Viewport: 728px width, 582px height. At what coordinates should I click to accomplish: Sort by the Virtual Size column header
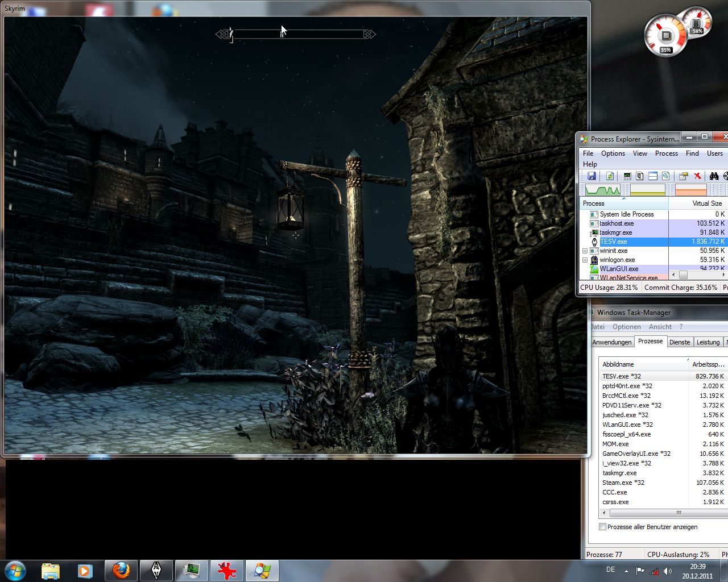coord(706,203)
